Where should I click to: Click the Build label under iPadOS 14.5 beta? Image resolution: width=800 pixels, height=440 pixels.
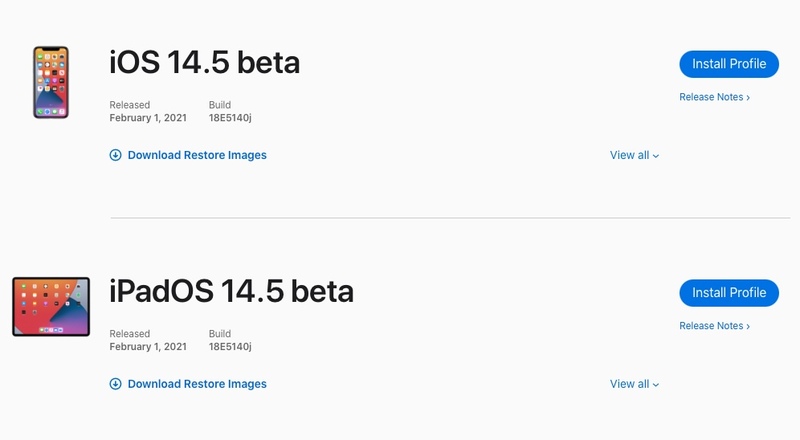point(220,333)
